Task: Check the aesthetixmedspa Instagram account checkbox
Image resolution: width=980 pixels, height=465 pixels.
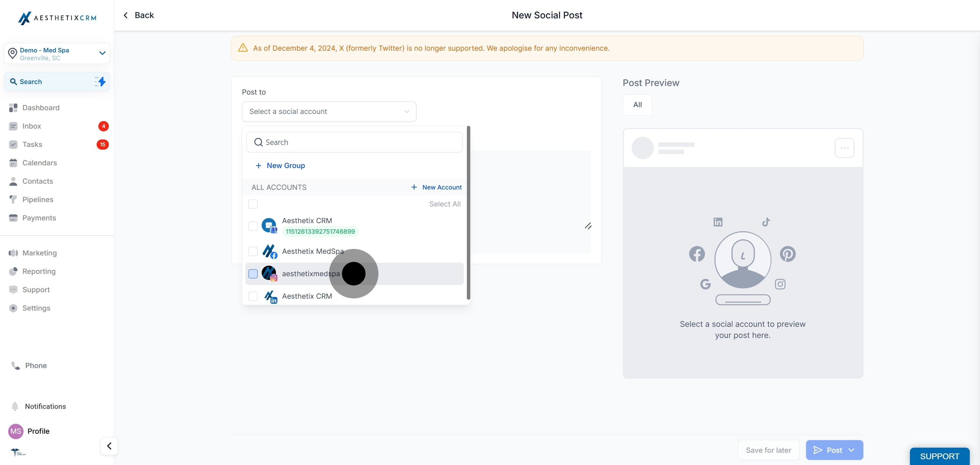Action: click(x=252, y=273)
